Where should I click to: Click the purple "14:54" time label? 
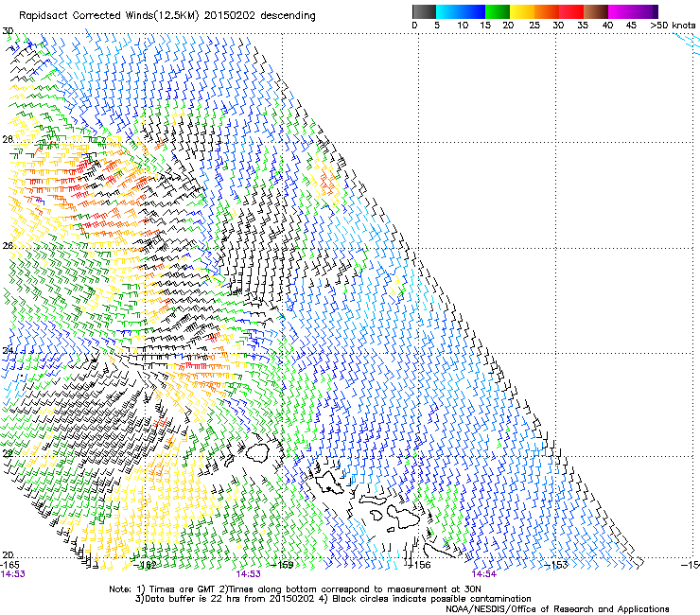point(484,574)
